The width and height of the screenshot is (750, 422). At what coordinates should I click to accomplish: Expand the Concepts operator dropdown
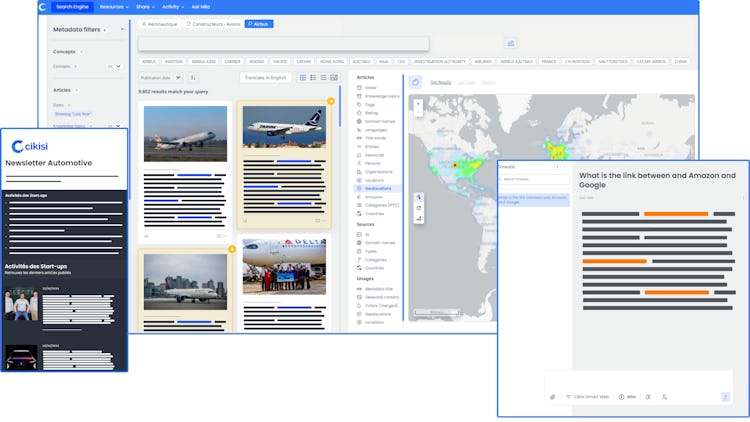pos(115,67)
